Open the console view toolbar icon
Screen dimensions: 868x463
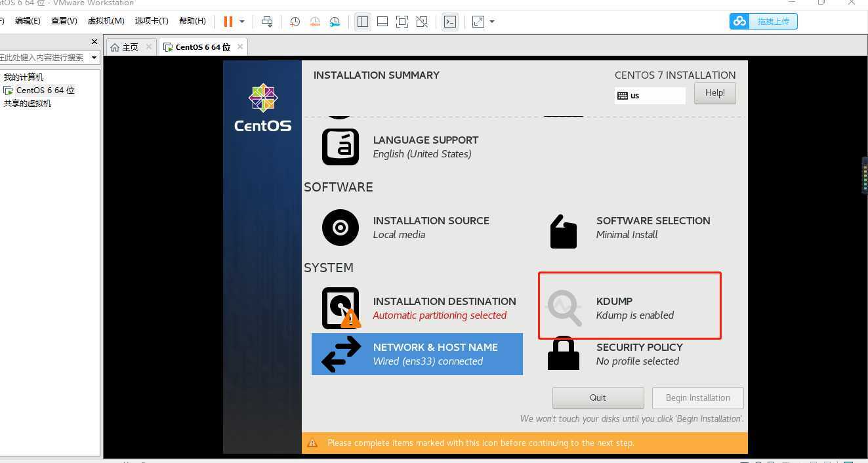coord(450,22)
